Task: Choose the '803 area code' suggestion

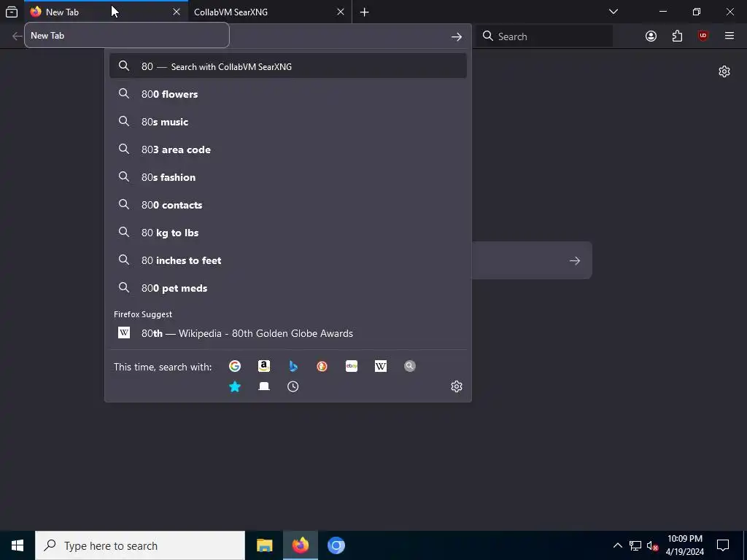Action: click(x=287, y=149)
